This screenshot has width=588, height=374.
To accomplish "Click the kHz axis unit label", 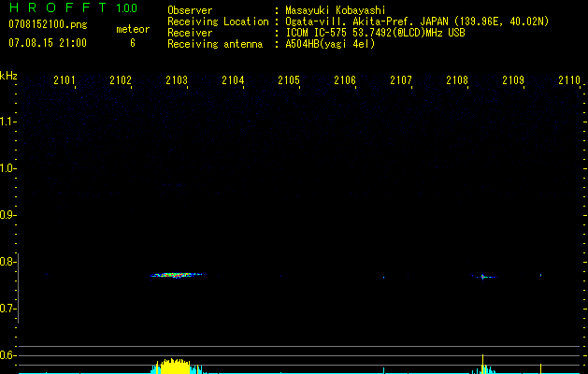I will [x=8, y=76].
